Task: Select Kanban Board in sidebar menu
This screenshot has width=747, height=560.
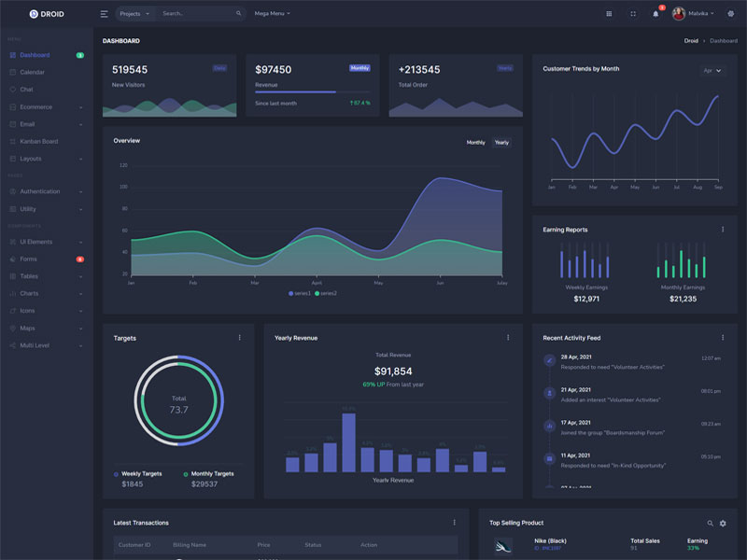Action: (38, 141)
